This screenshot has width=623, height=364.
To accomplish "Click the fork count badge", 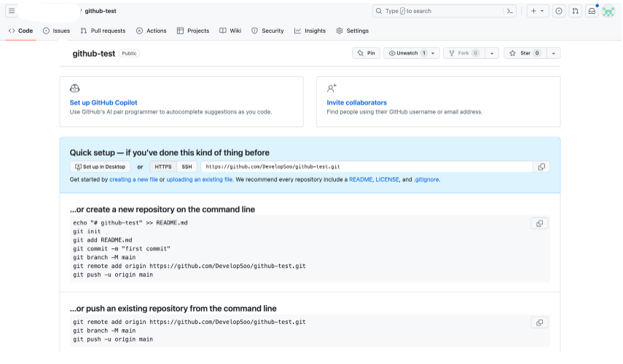I will [475, 53].
